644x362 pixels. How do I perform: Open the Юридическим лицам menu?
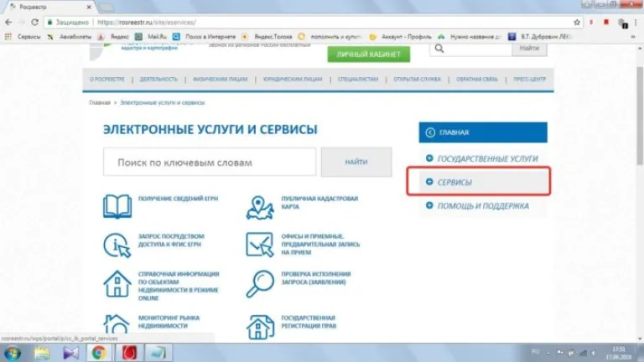(293, 80)
